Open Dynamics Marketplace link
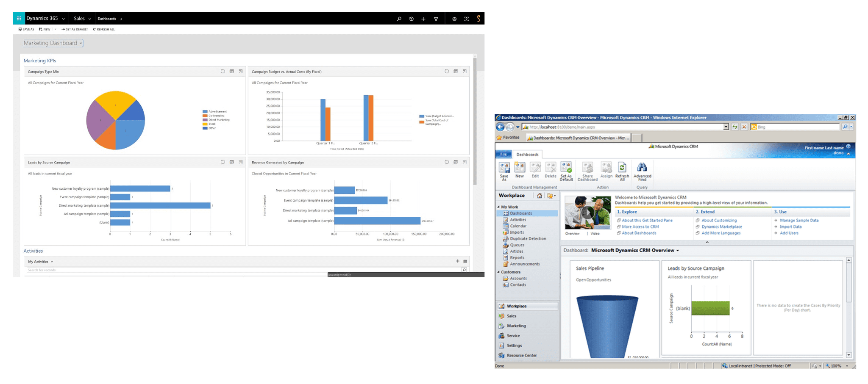 click(x=722, y=227)
